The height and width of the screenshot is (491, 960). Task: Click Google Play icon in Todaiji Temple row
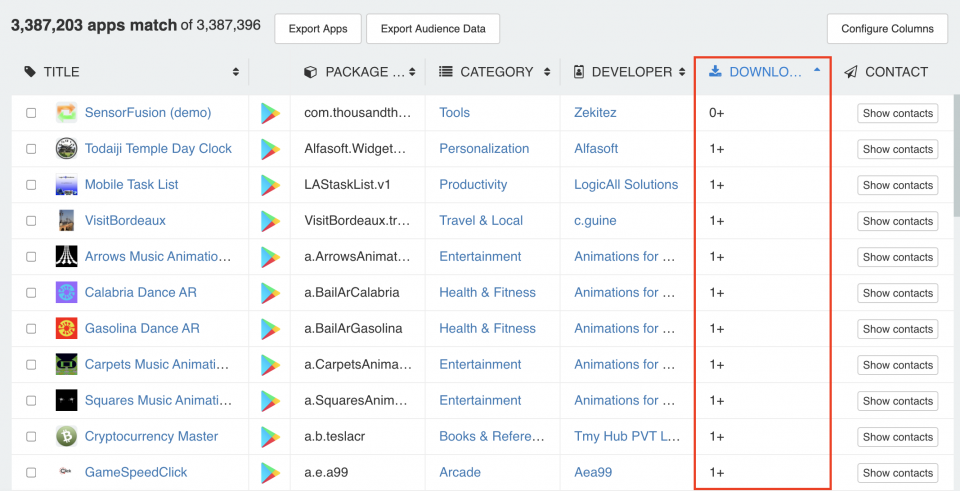coord(270,149)
